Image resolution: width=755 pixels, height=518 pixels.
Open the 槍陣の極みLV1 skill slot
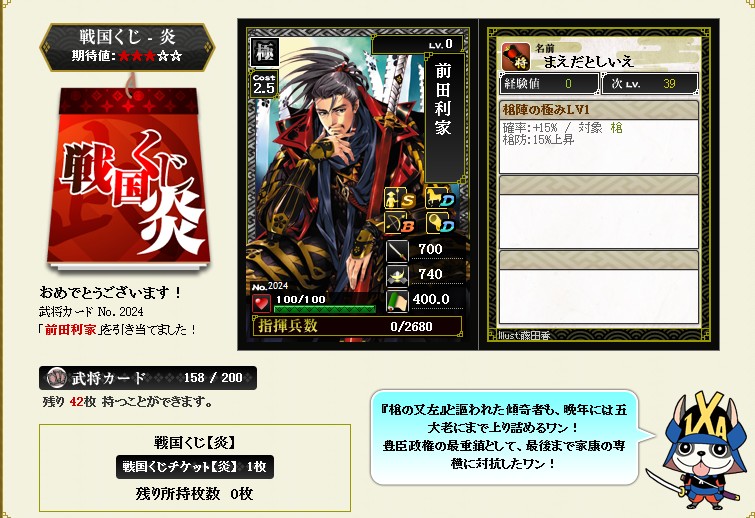click(x=599, y=137)
